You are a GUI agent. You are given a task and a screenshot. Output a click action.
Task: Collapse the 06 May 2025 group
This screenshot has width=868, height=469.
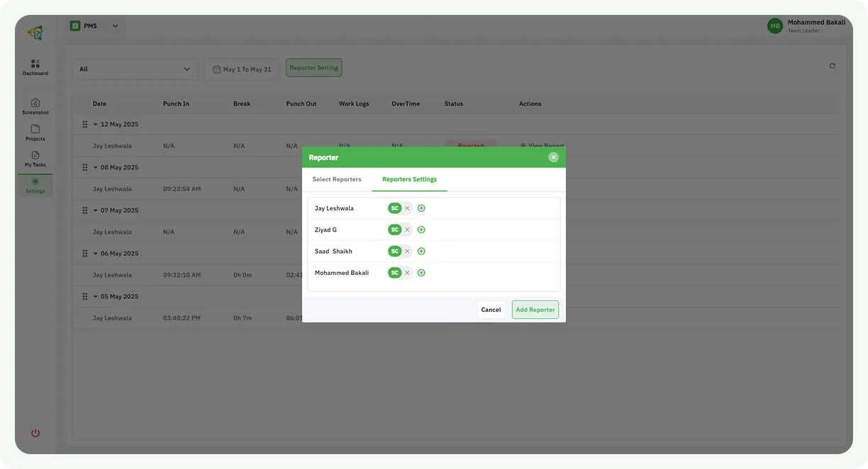(x=96, y=254)
